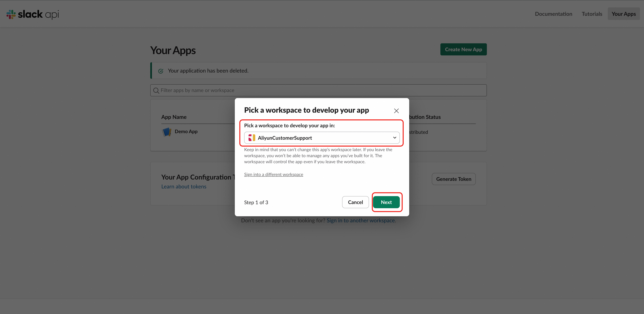The image size is (644, 314).
Task: Close the workspace picker dialog
Action: coord(396,111)
